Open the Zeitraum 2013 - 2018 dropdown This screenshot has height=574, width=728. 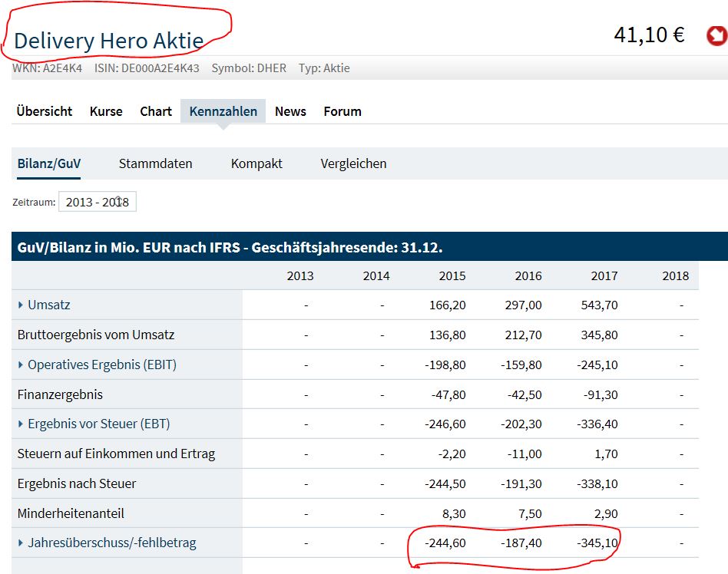(97, 203)
